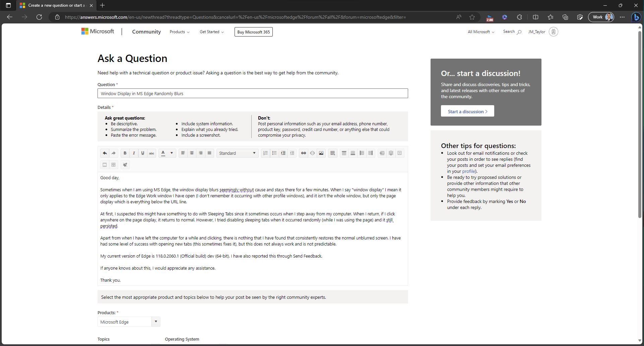Toggle Strikethrough formatting
This screenshot has height=346, width=644.
(151, 153)
